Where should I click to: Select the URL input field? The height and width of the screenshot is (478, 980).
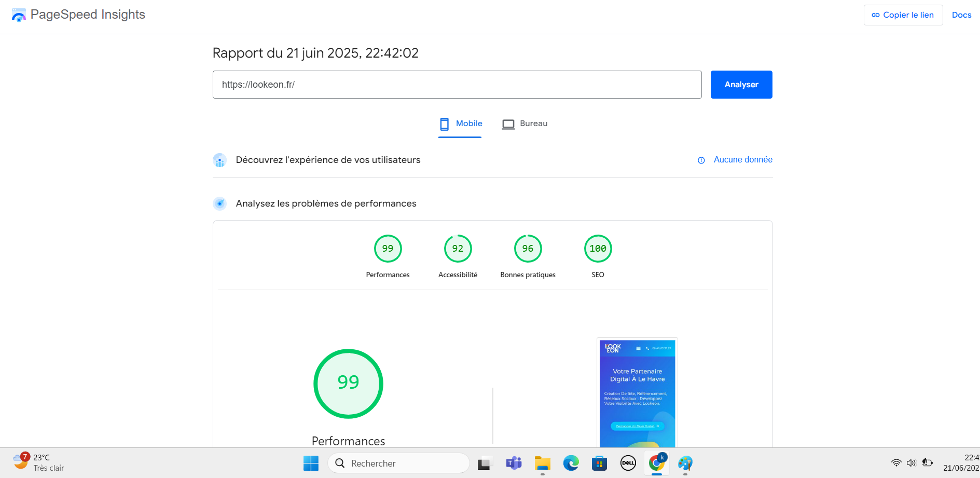[457, 84]
